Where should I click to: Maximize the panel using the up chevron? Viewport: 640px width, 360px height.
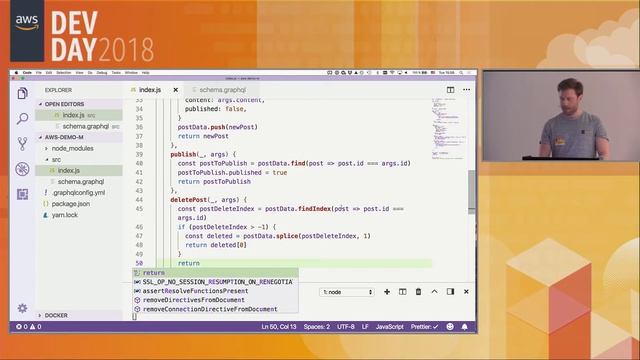tap(434, 292)
